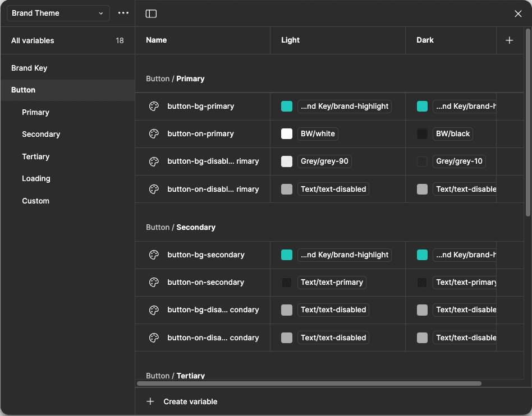Click the palette icon beside button-bg-secondary
Viewport: 532px width, 416px height.
pos(154,255)
